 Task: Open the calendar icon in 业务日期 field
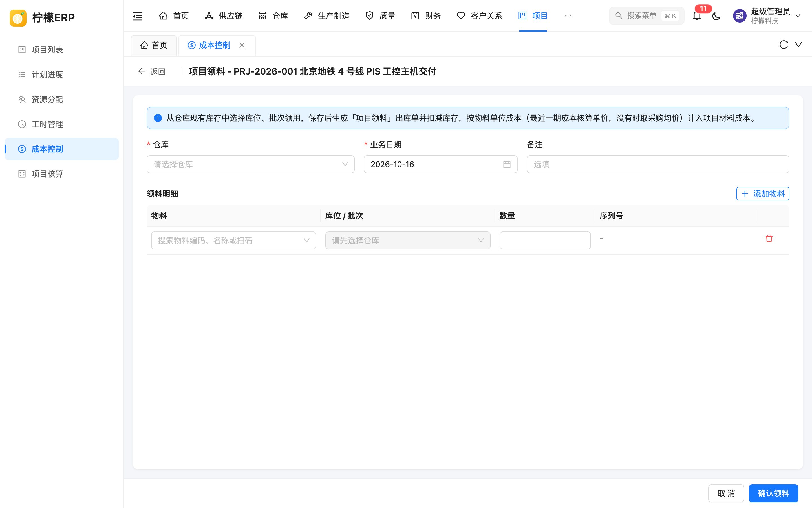click(507, 164)
